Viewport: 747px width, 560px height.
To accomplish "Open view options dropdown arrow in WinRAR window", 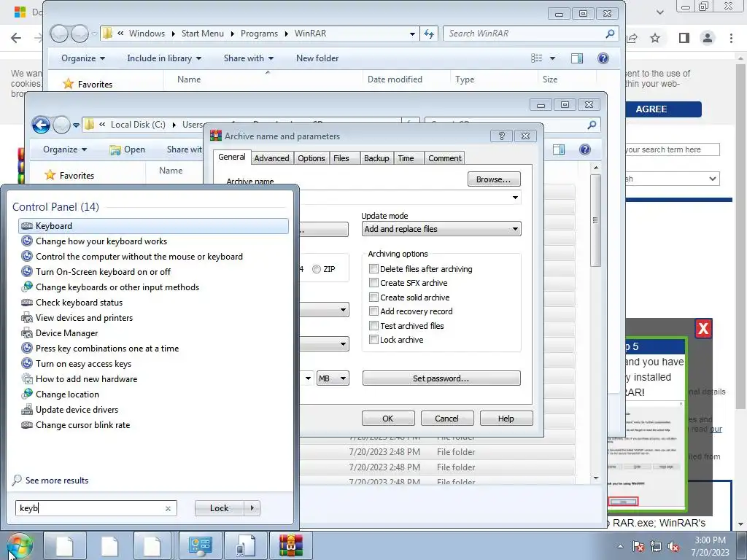I will (x=553, y=58).
